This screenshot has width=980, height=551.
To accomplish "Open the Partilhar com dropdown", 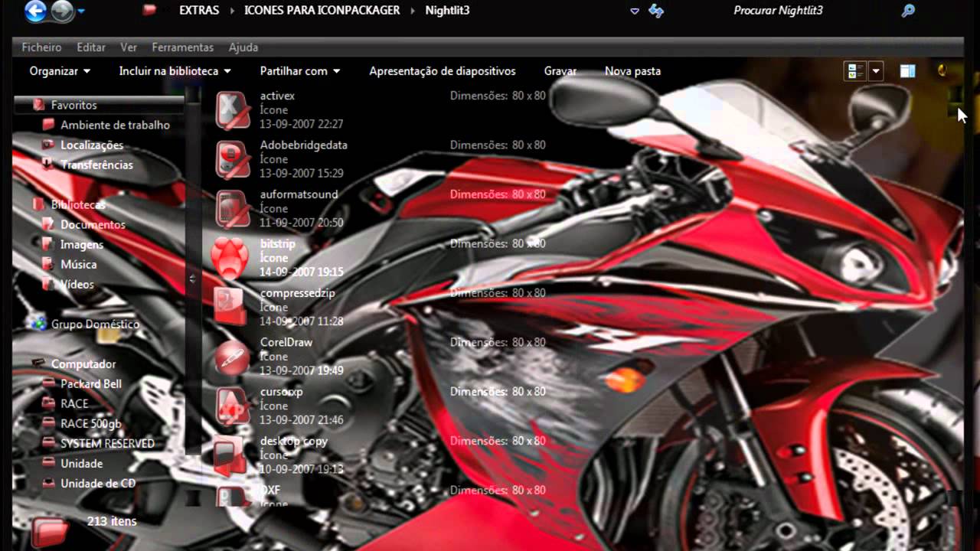I will pos(300,71).
